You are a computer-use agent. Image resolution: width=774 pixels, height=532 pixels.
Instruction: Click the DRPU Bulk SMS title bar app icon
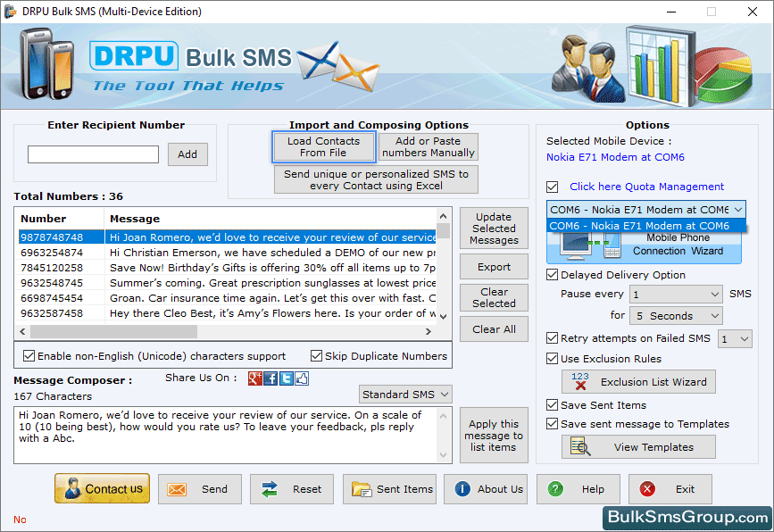coord(10,12)
